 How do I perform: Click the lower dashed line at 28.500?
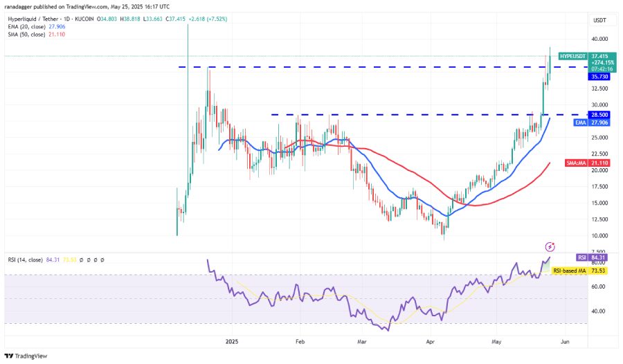pyautogui.click(x=429, y=115)
